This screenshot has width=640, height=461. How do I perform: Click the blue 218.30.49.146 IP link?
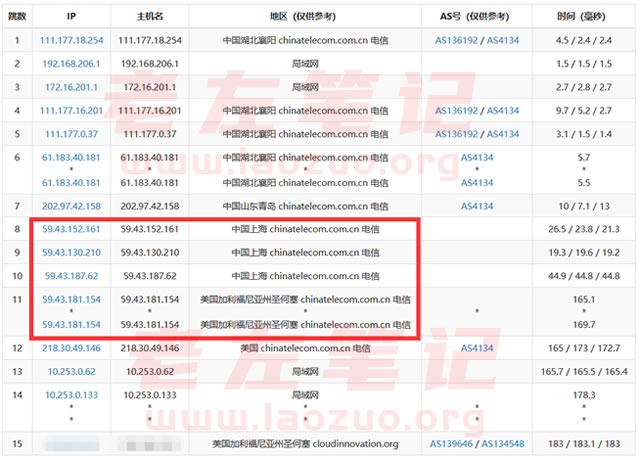[x=71, y=347]
